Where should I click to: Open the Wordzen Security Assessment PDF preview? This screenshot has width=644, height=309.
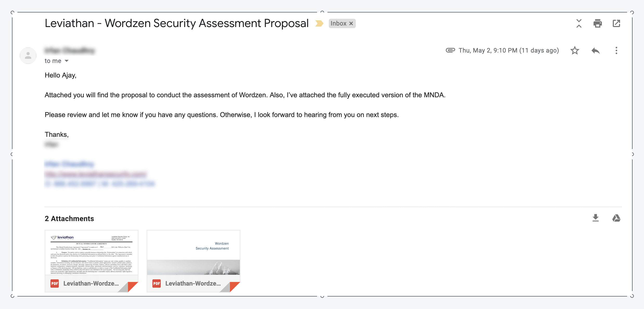click(x=193, y=253)
